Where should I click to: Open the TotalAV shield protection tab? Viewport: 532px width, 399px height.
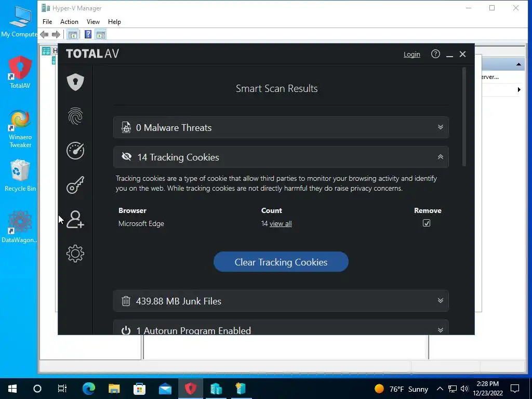(75, 82)
